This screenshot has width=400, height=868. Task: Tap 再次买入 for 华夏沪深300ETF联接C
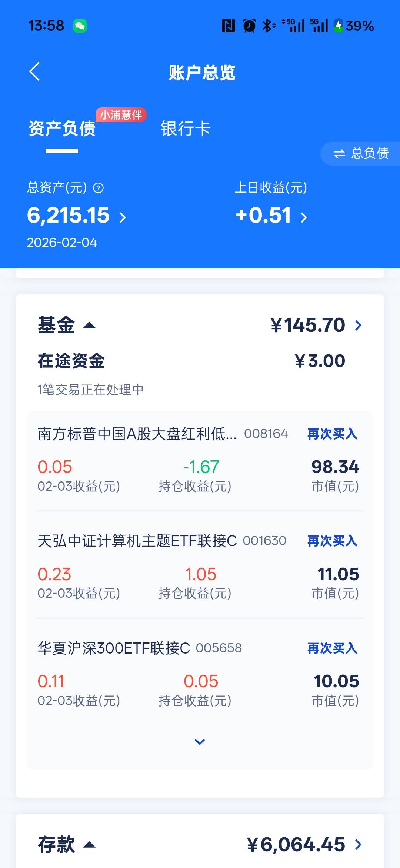click(x=332, y=648)
